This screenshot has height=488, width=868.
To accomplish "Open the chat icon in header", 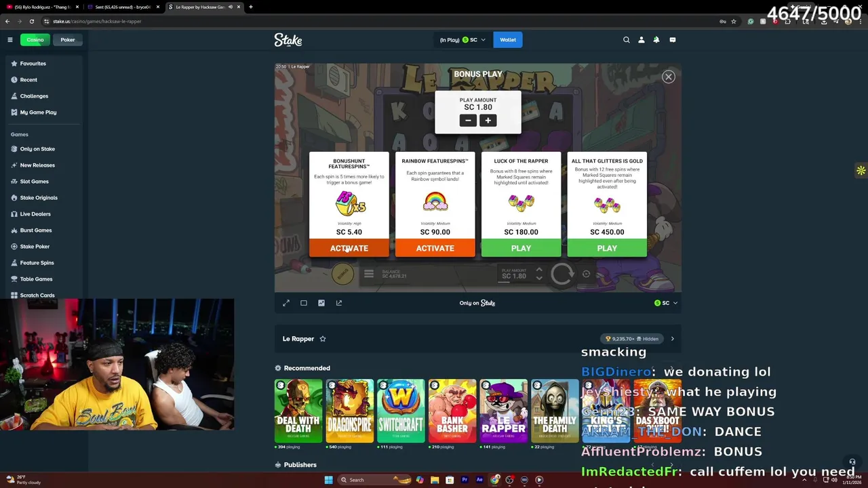I will 673,40.
